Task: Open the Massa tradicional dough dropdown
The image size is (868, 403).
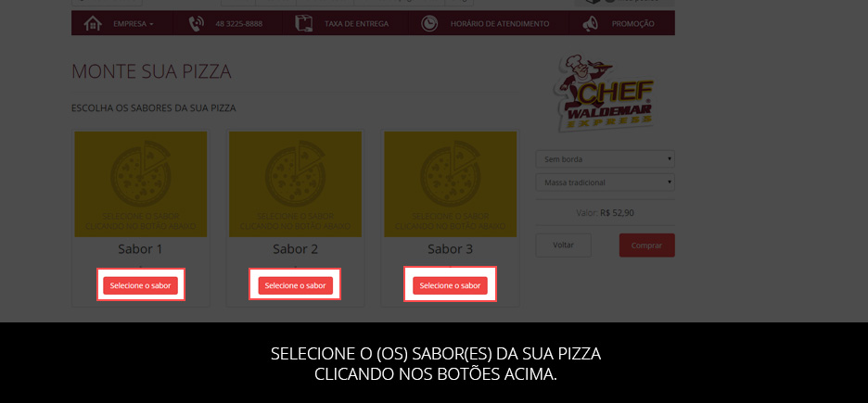Action: (x=605, y=183)
